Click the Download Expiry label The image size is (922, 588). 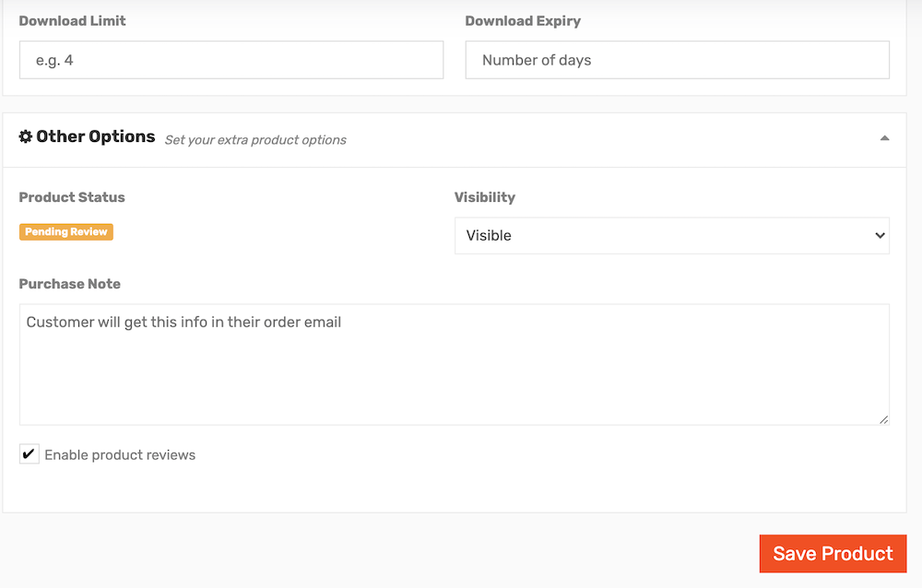point(523,21)
